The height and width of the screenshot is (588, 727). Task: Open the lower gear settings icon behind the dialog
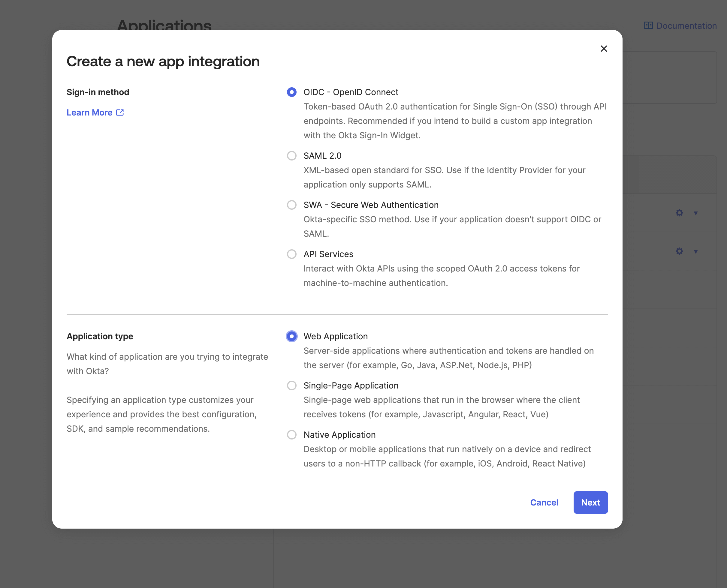679,251
